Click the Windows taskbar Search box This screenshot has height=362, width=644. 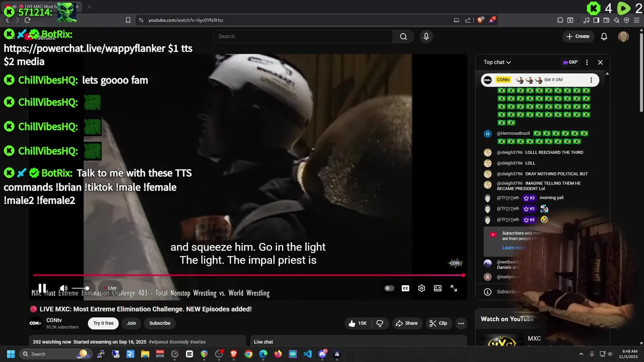pos(55,354)
